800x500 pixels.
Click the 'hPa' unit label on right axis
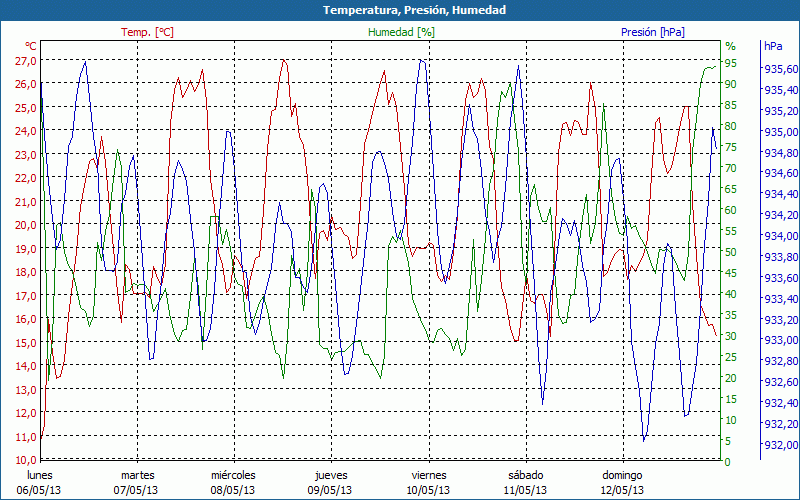click(773, 46)
